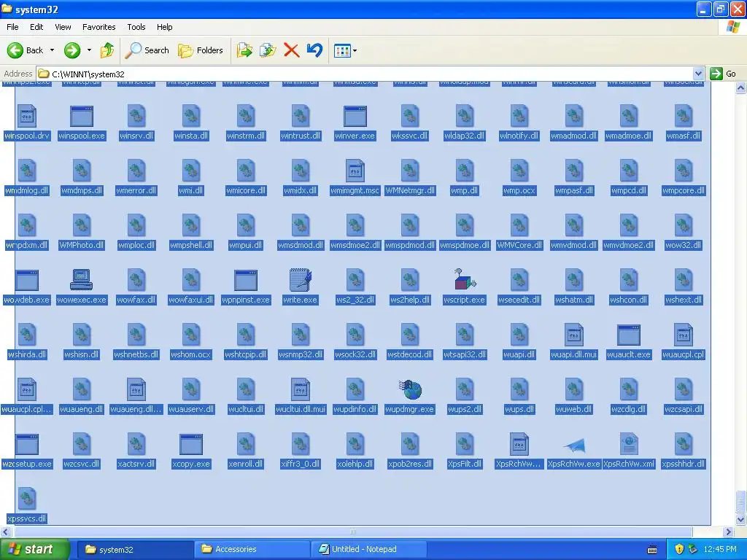Viewport: 747px width, 560px height.
Task: Click the taskbar clock showing 12:45 PM
Action: tap(720, 549)
